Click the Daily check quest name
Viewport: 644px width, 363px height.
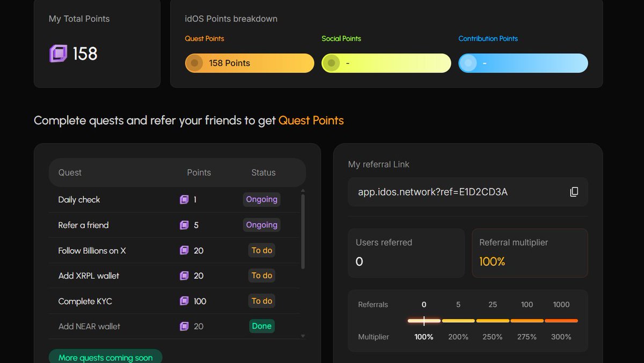(x=79, y=200)
